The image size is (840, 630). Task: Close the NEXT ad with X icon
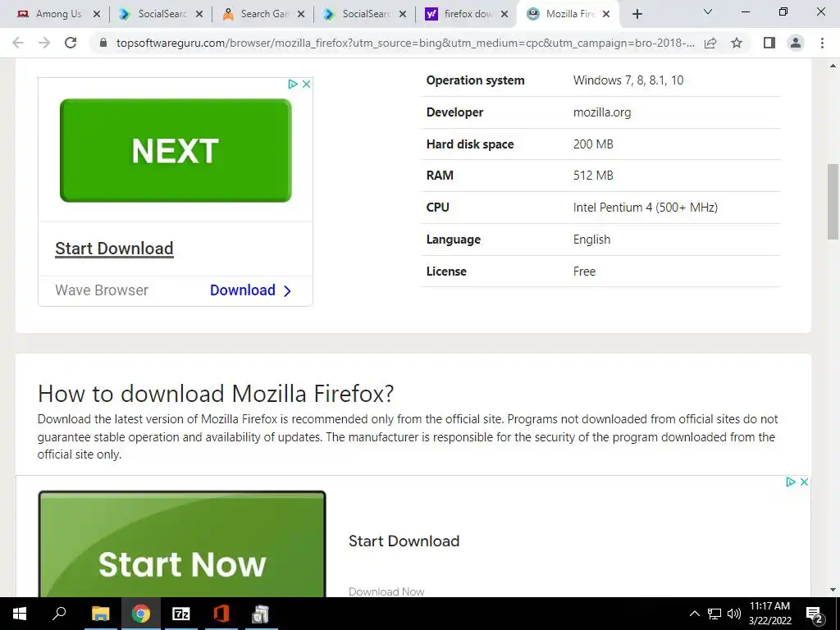click(307, 84)
